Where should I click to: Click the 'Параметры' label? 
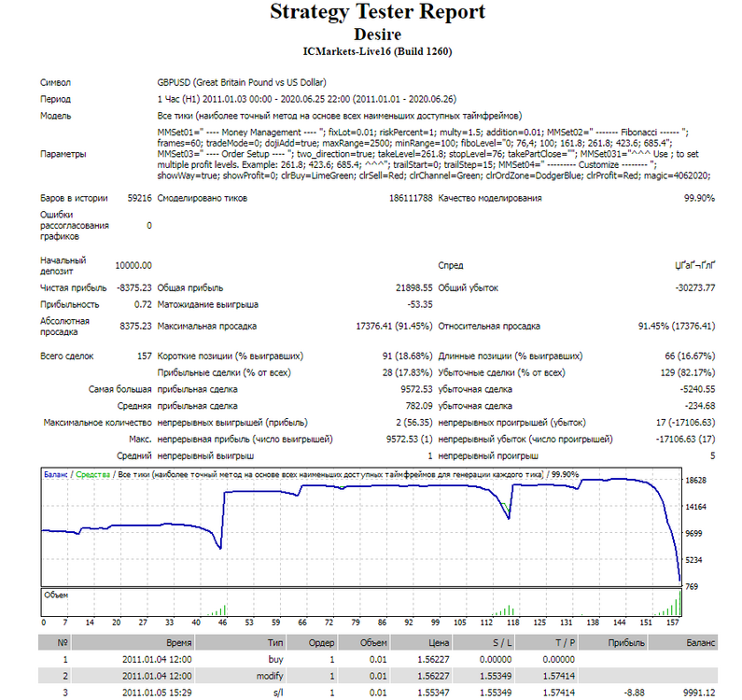click(x=63, y=154)
